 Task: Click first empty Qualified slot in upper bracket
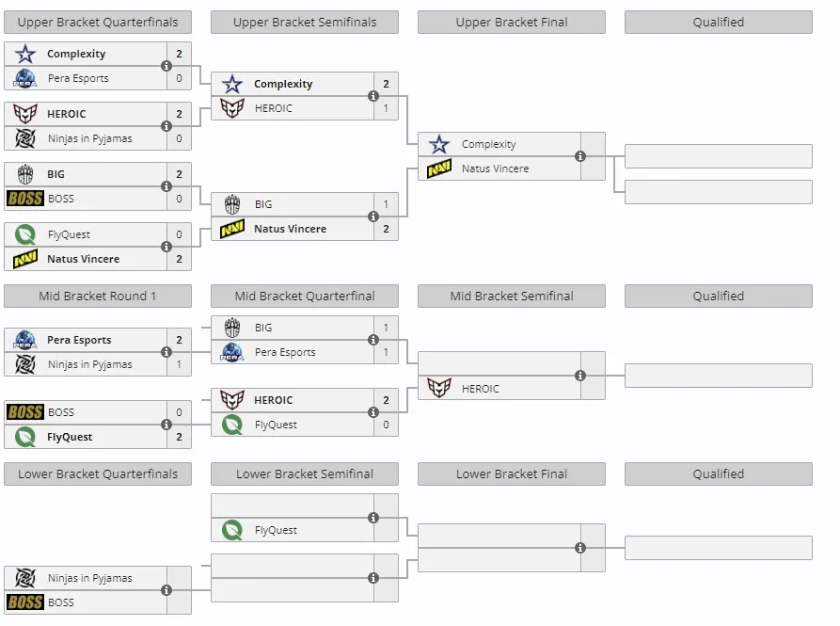(719, 156)
